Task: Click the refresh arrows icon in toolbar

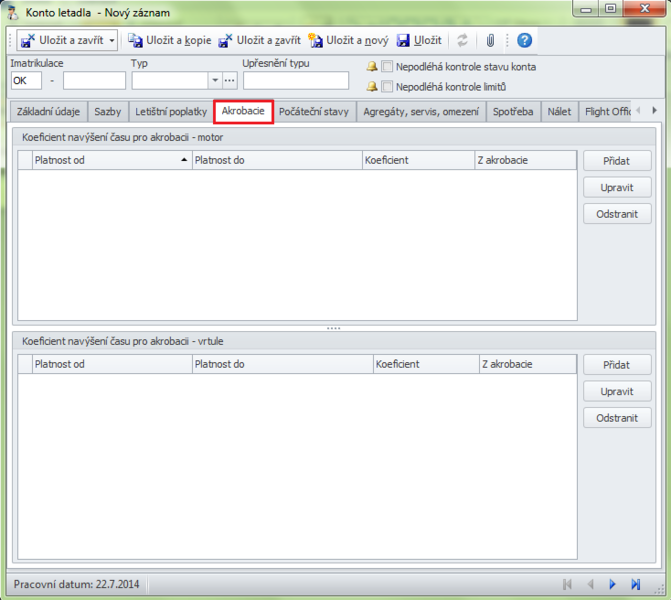Action: click(x=462, y=41)
